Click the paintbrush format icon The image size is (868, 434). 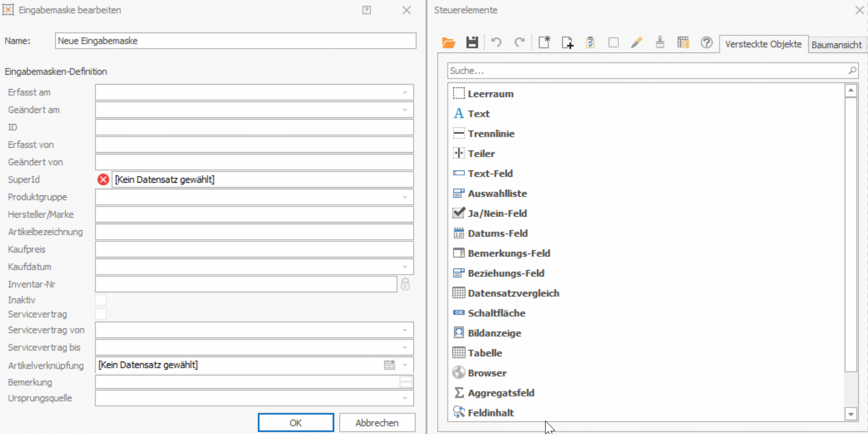[x=660, y=43]
